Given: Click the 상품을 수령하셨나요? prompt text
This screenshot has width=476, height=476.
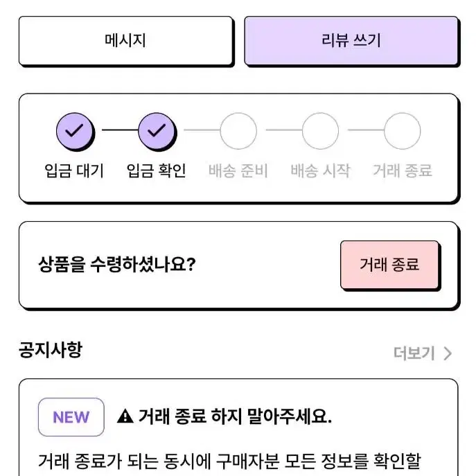Looking at the screenshot, I should [117, 265].
